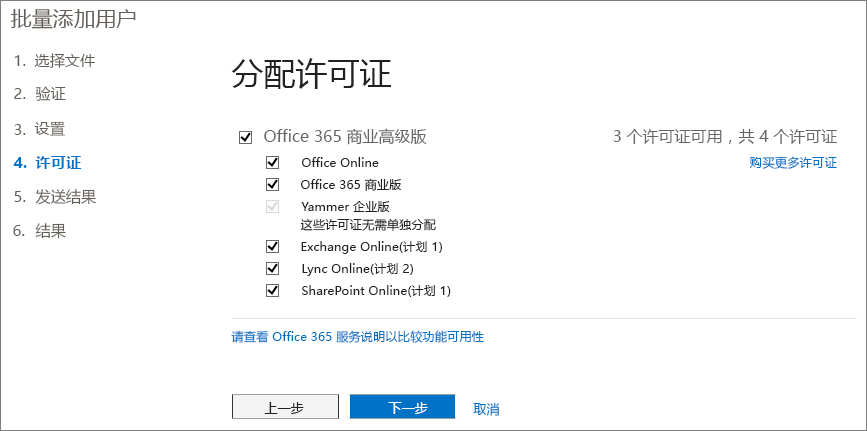Click the 分配许可证 heading
The image size is (867, 431).
(x=311, y=74)
